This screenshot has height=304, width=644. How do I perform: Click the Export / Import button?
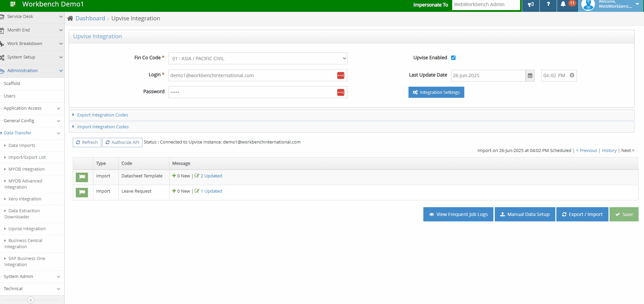click(582, 214)
